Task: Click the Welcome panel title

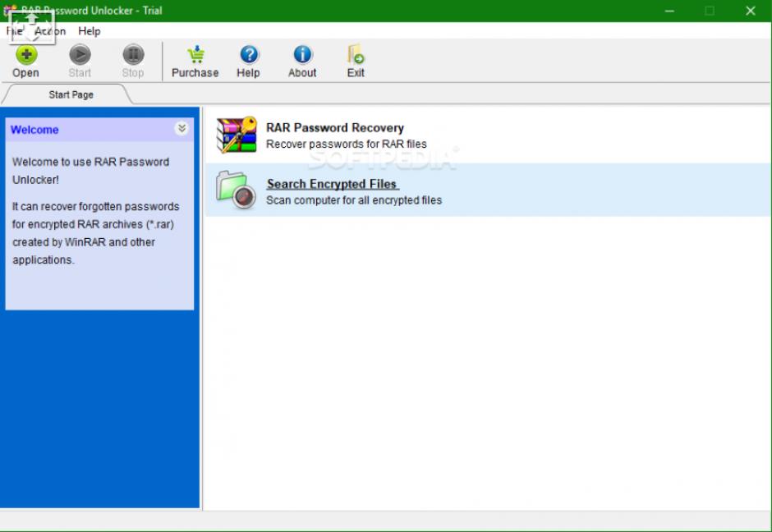Action: tap(34, 130)
